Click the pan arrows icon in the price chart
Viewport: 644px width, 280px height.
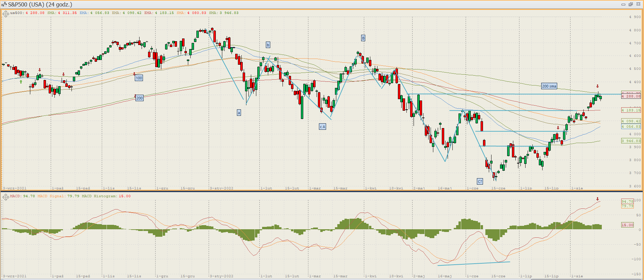pyautogui.click(x=5, y=14)
